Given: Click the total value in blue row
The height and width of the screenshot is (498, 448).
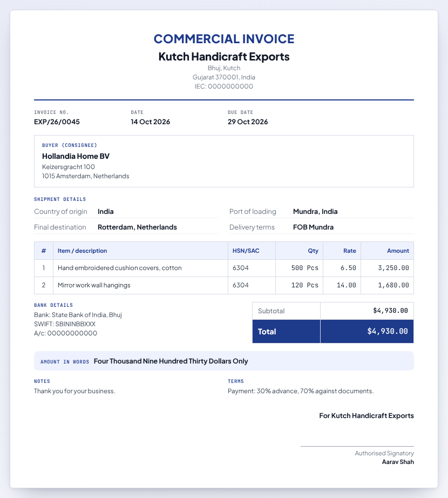Looking at the screenshot, I should click(x=388, y=331).
